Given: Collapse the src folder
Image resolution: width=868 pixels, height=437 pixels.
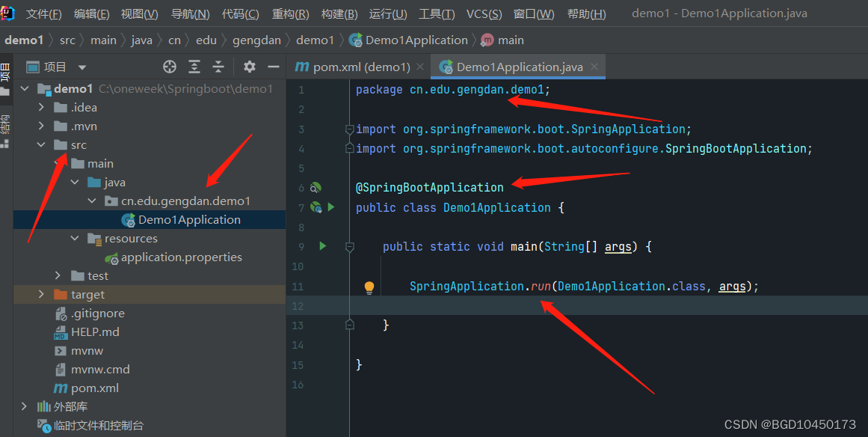Looking at the screenshot, I should [42, 145].
